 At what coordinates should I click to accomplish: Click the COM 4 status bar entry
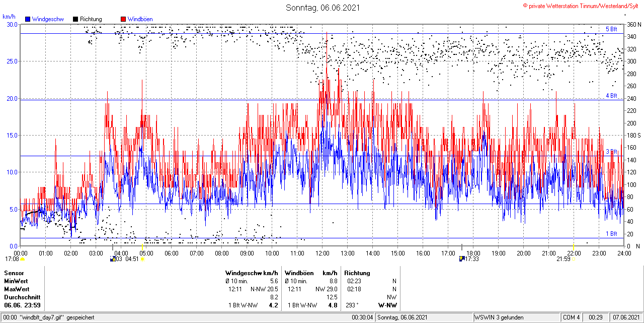pyautogui.click(x=572, y=317)
